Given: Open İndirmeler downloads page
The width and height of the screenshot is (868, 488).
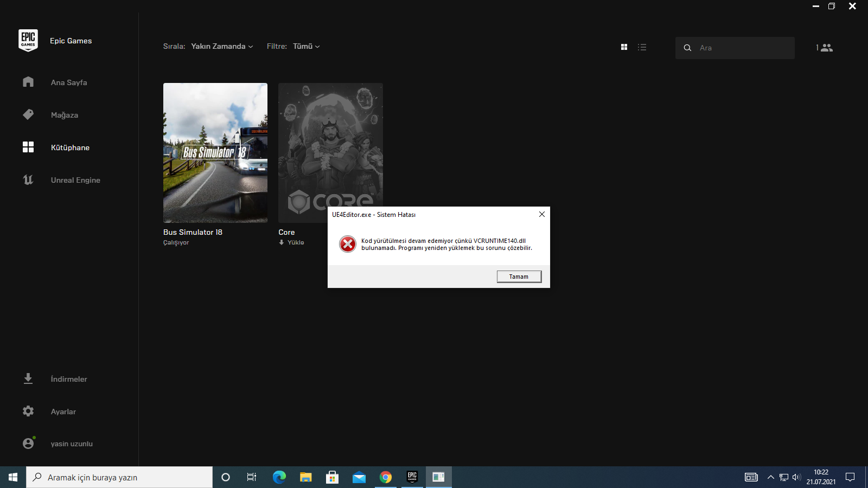Looking at the screenshot, I should (x=69, y=379).
